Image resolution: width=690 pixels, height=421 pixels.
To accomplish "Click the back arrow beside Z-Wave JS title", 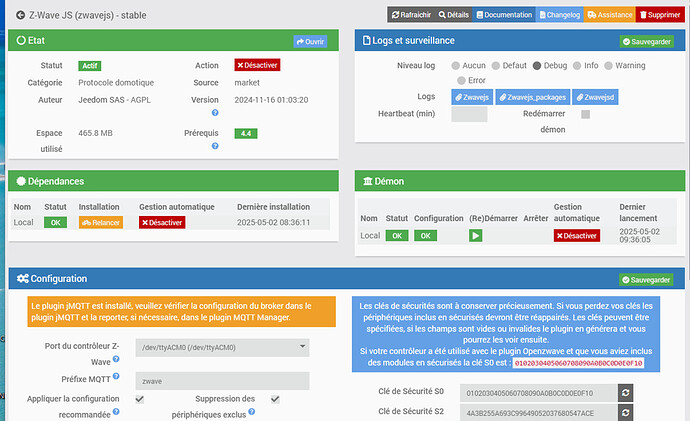I will 20,15.
